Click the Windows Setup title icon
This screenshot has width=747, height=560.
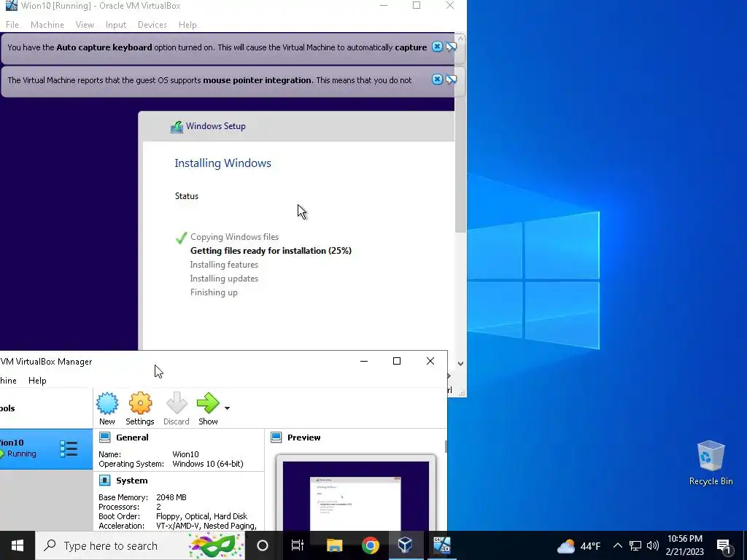(177, 127)
